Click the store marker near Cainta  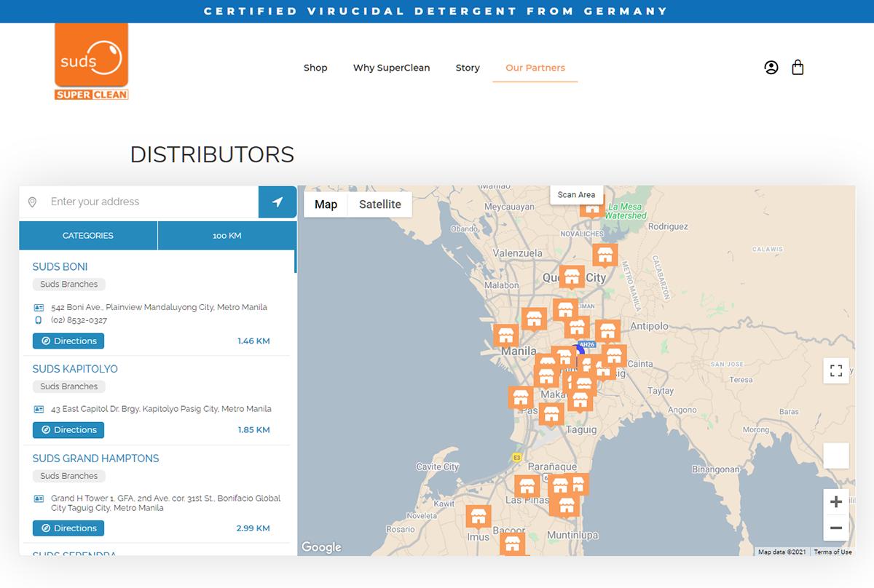[614, 356]
